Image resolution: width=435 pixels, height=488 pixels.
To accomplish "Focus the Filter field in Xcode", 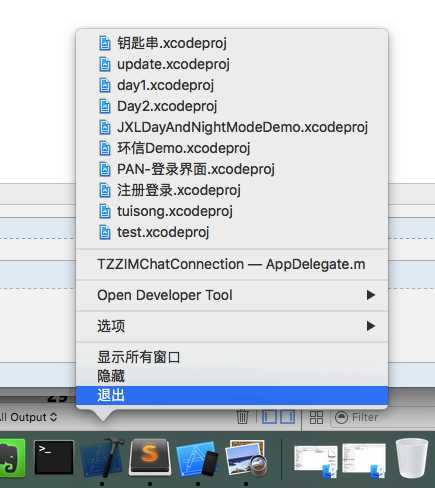I will [383, 417].
